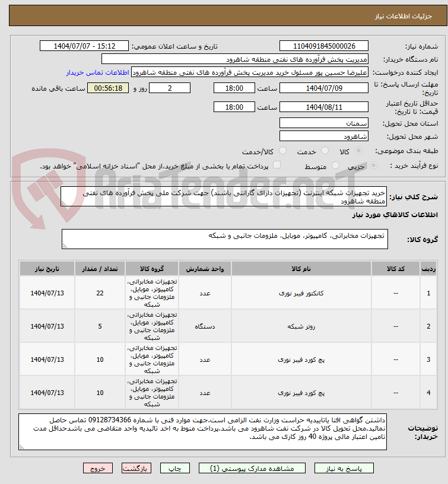Open مشاهده مدارک پیوستی (1) button

252,468
